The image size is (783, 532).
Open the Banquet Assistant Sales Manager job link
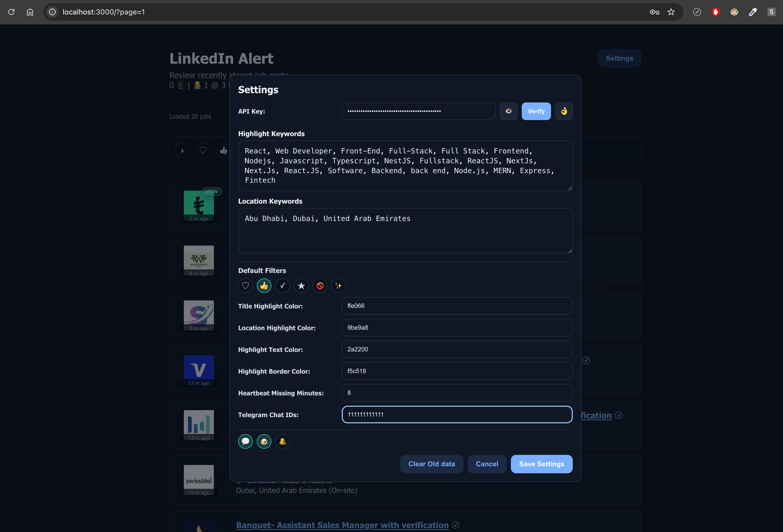pyautogui.click(x=342, y=525)
